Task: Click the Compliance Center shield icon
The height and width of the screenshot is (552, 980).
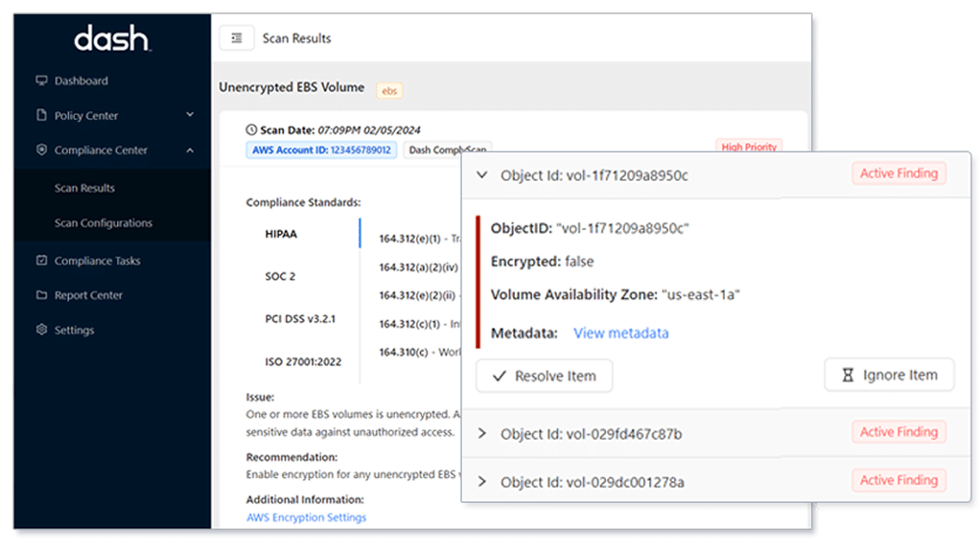Action: [x=41, y=149]
